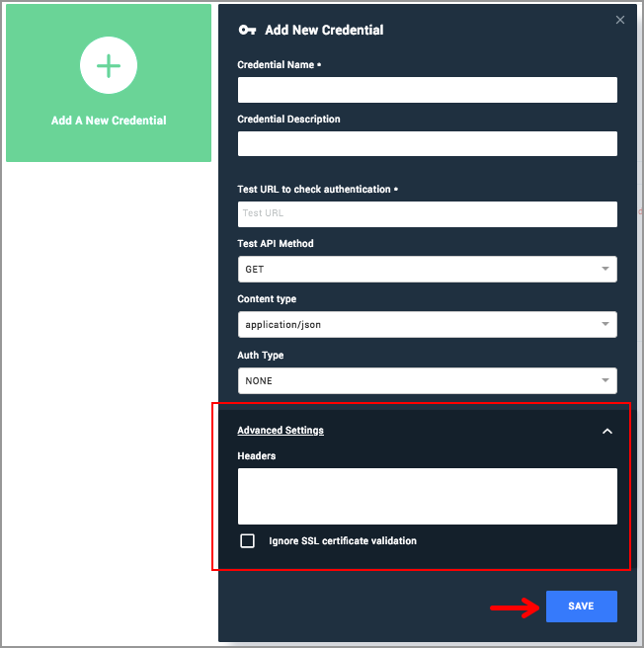Open the application/json Content type dropdown
The width and height of the screenshot is (644, 648).
click(x=428, y=324)
